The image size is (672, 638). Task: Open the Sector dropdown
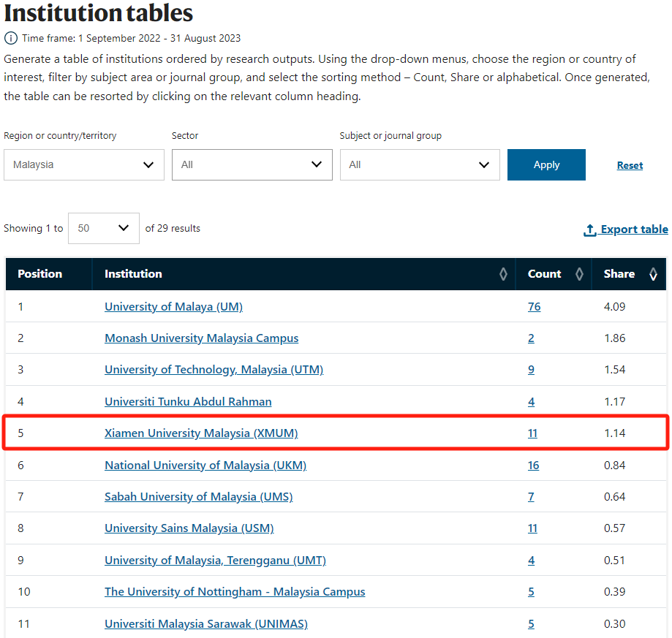252,165
